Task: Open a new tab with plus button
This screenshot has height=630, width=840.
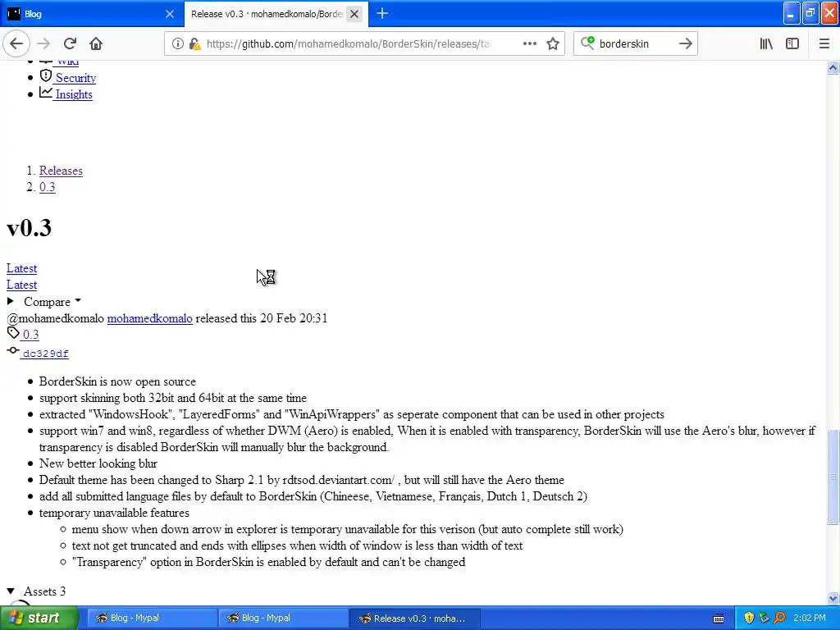Action: tap(382, 13)
